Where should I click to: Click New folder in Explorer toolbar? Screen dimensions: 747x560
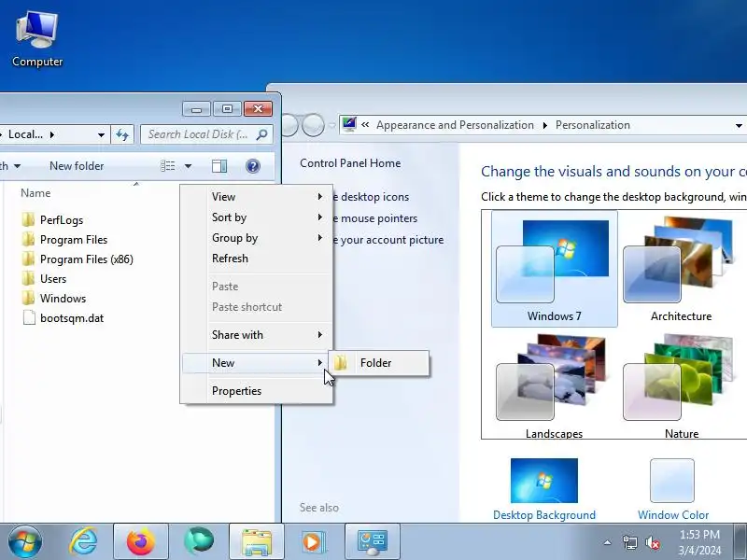click(x=77, y=166)
